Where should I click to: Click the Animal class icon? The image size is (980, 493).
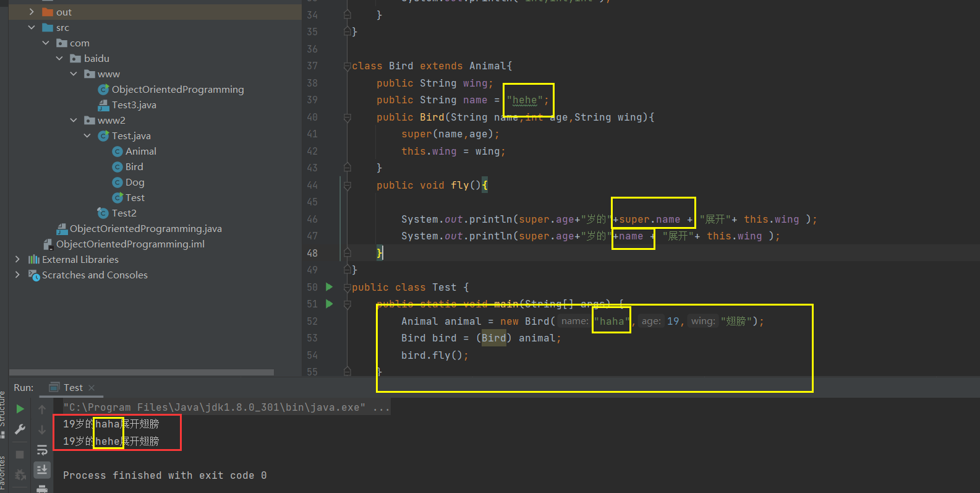(x=117, y=152)
